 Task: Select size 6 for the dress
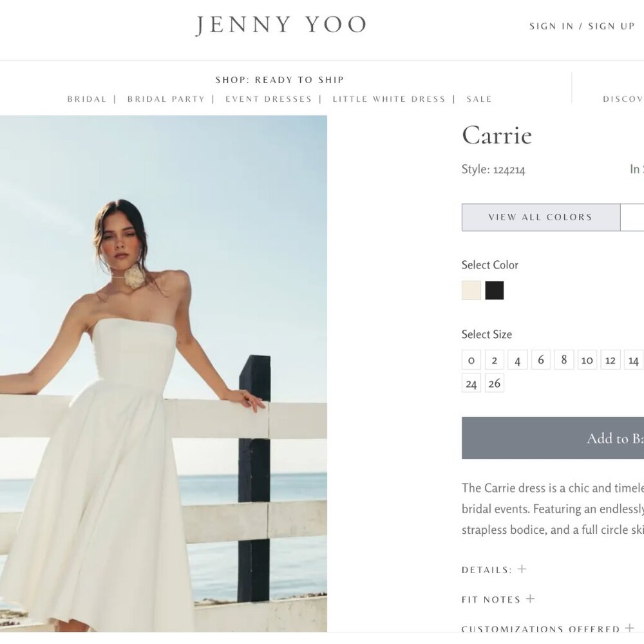click(x=540, y=359)
